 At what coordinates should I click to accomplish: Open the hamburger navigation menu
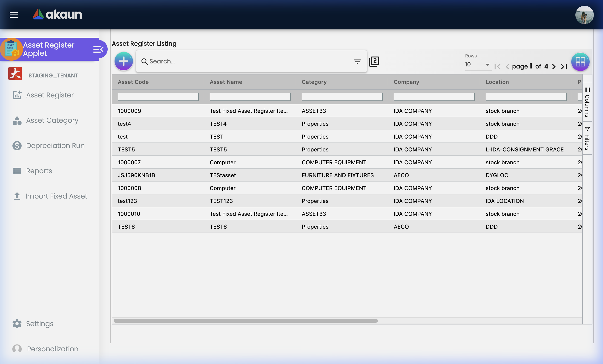click(14, 15)
